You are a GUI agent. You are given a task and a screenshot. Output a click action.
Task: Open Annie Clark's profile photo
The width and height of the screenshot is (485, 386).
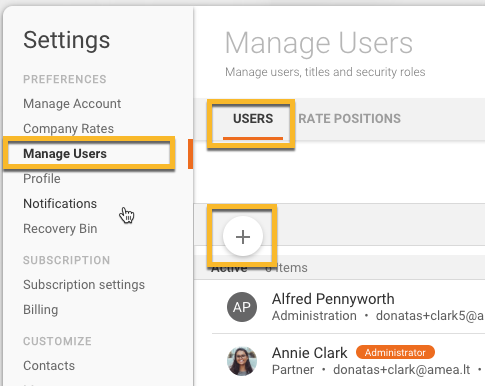tap(242, 361)
